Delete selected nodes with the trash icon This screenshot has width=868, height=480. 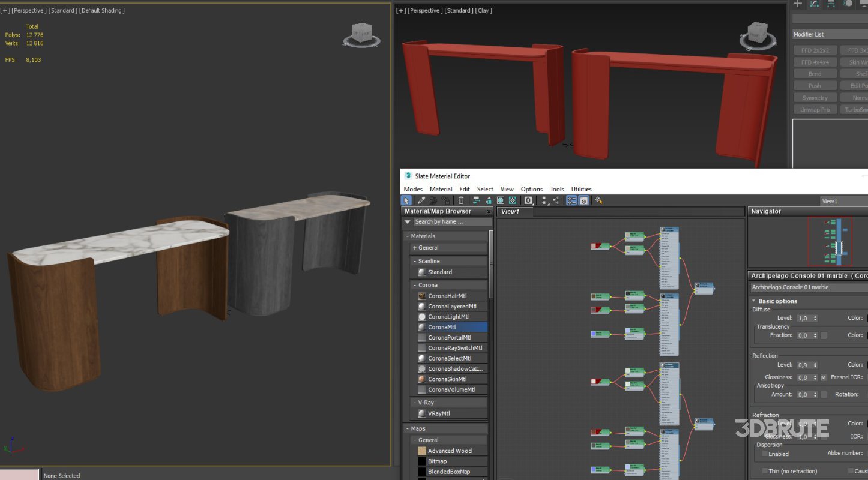(461, 201)
